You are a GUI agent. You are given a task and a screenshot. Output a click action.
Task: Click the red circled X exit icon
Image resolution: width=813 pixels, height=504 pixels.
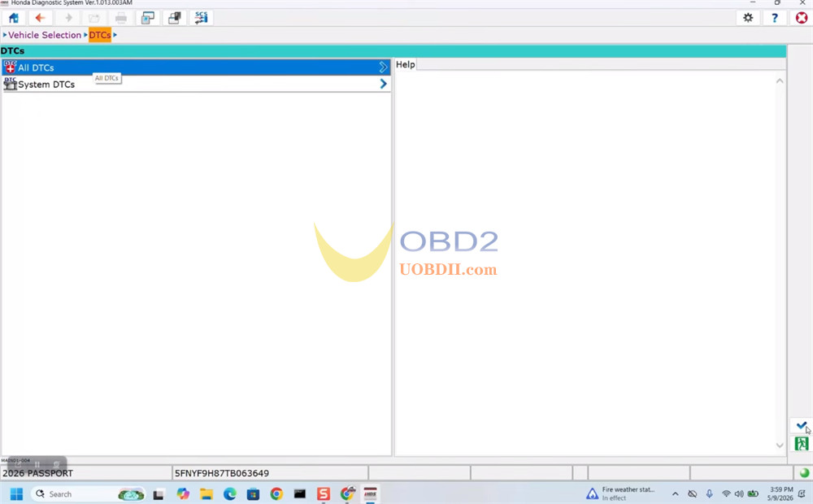click(x=802, y=18)
